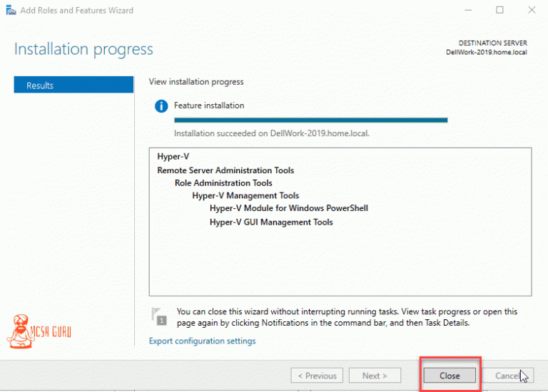Select Hyper-V GUI Management Tools entry
The height and width of the screenshot is (392, 548).
271,222
